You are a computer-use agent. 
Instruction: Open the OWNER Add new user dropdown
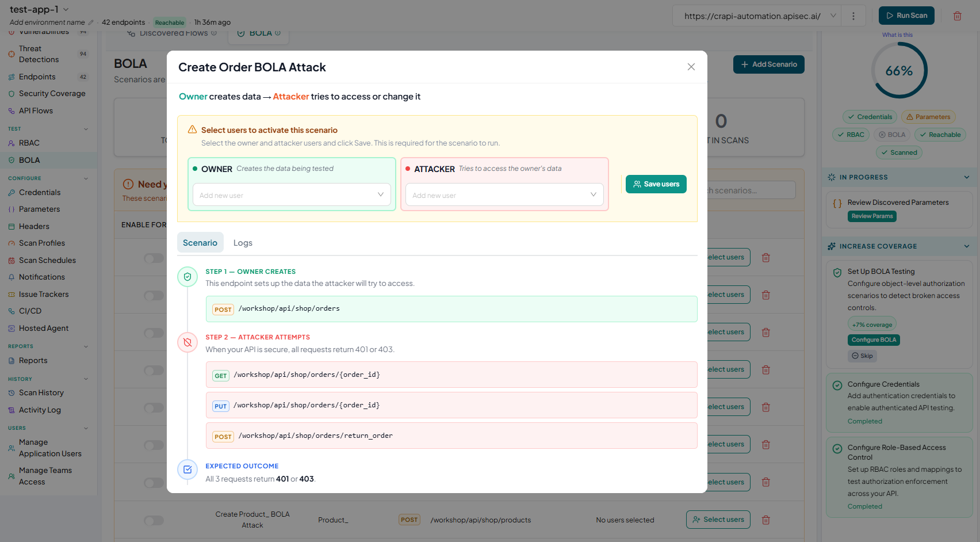click(292, 194)
